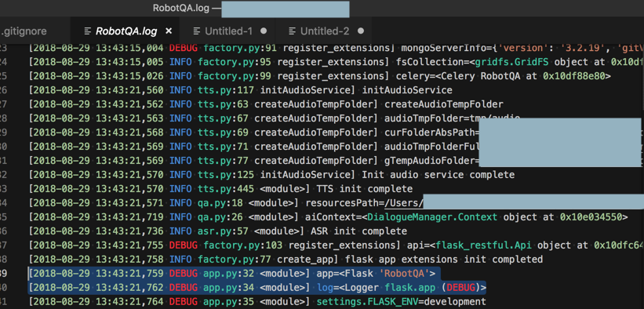Image resolution: width=644 pixels, height=309 pixels.
Task: Click 'flask app extensions init completed' text
Action: coord(444,260)
